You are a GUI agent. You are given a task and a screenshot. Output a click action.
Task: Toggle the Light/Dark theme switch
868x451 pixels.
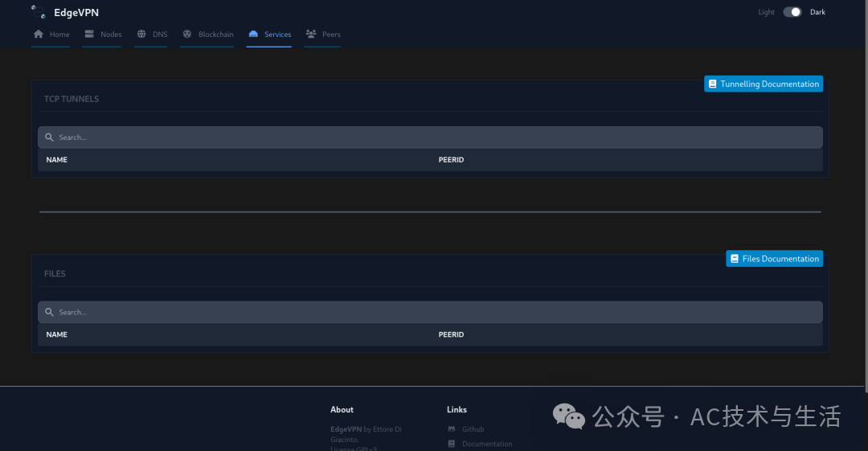(792, 12)
